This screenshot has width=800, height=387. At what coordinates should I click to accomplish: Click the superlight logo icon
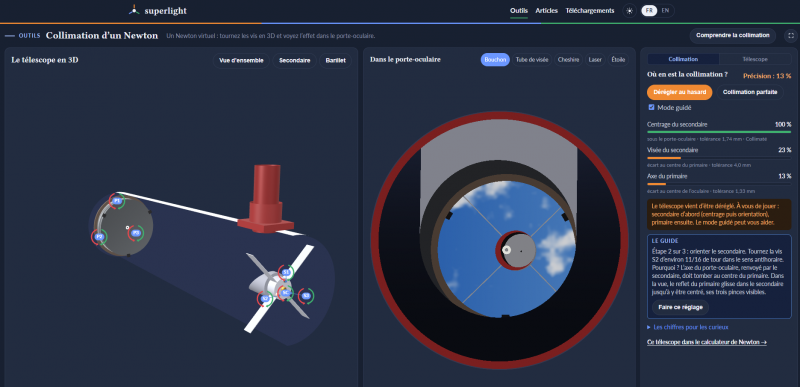134,10
